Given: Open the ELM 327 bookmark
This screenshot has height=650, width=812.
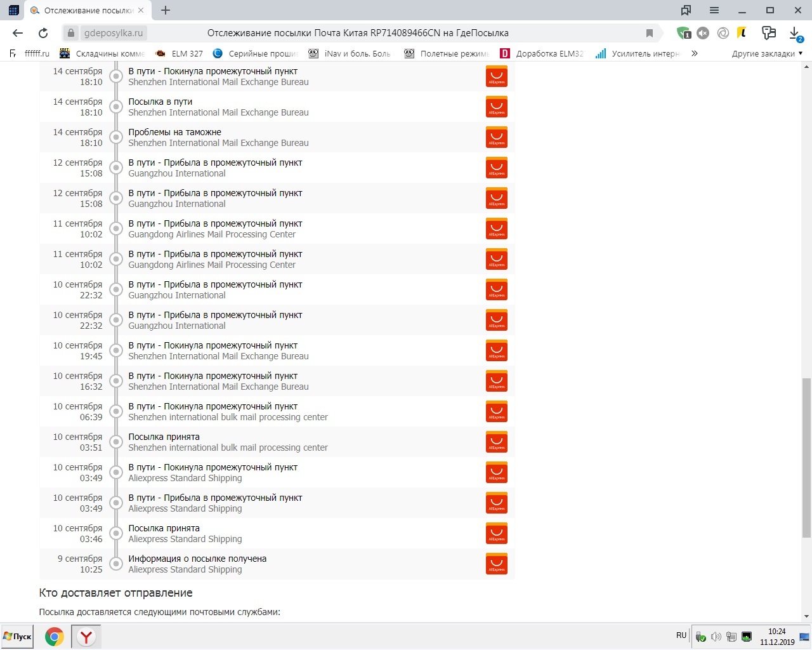Looking at the screenshot, I should [x=180, y=53].
